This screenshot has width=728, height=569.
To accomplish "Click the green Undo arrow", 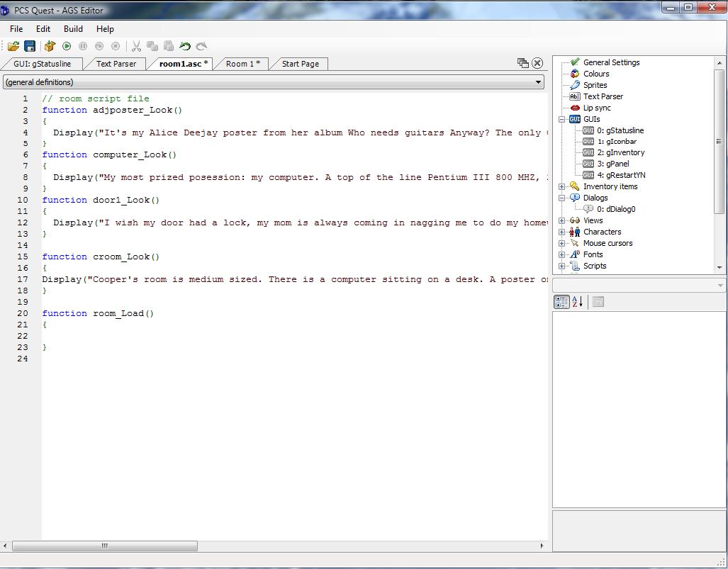I will click(185, 46).
